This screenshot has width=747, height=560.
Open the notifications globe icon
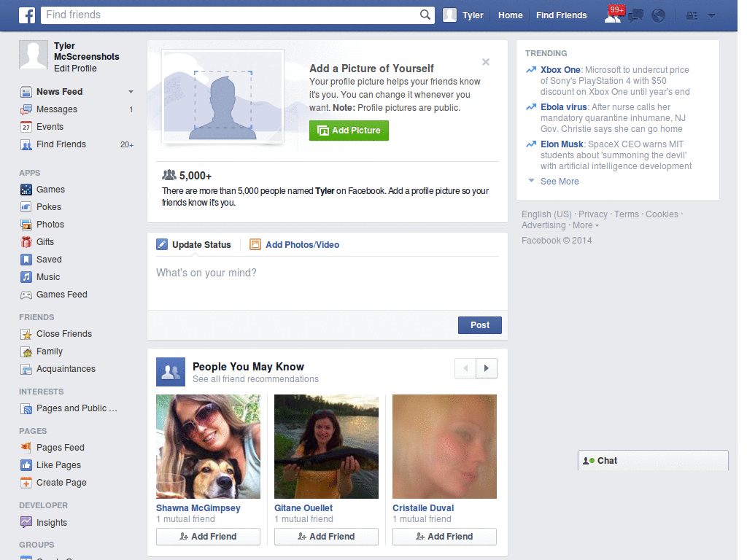pyautogui.click(x=659, y=16)
